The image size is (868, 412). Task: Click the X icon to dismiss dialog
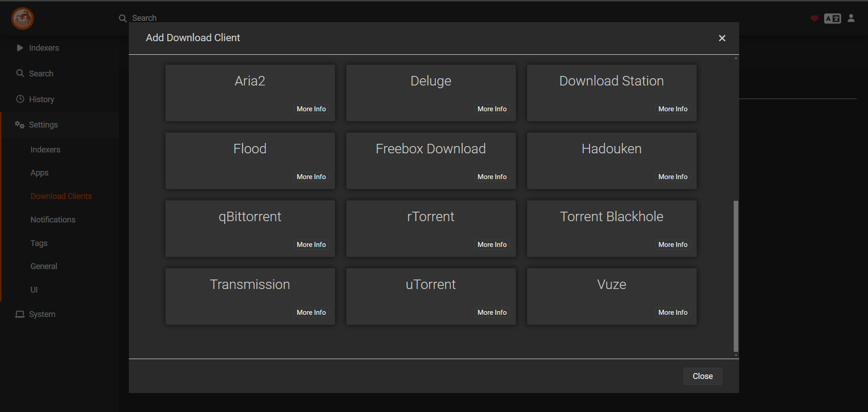(x=722, y=38)
